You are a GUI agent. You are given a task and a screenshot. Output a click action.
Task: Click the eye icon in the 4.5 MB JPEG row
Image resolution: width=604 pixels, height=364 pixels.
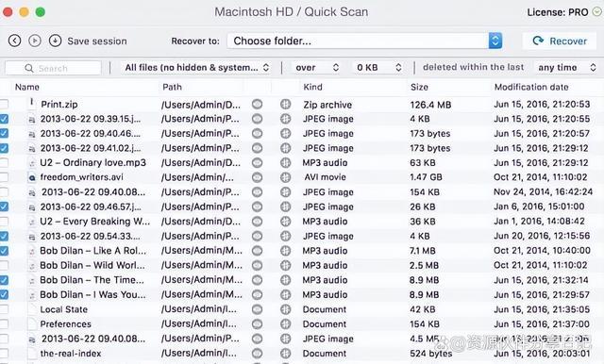(x=257, y=339)
